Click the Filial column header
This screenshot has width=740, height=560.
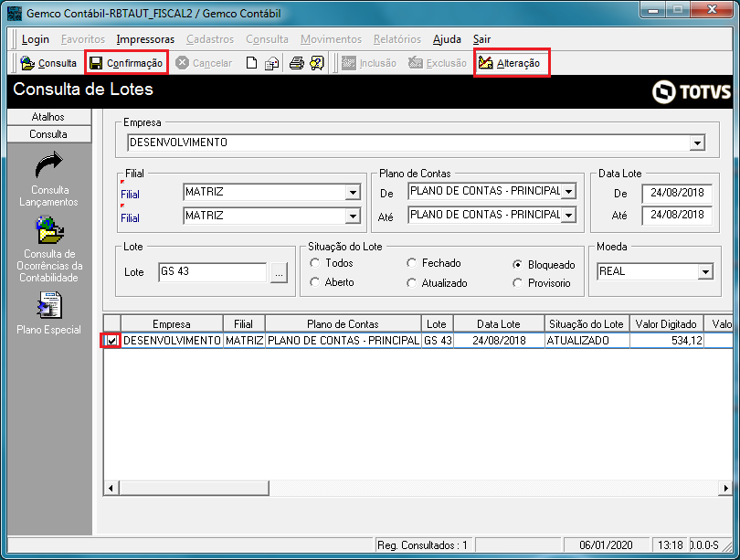coord(244,324)
